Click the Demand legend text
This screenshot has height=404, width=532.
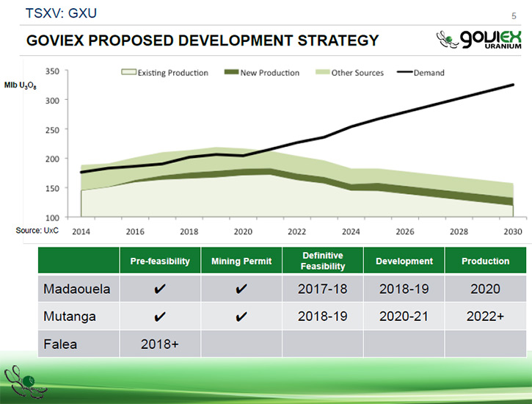pos(429,73)
